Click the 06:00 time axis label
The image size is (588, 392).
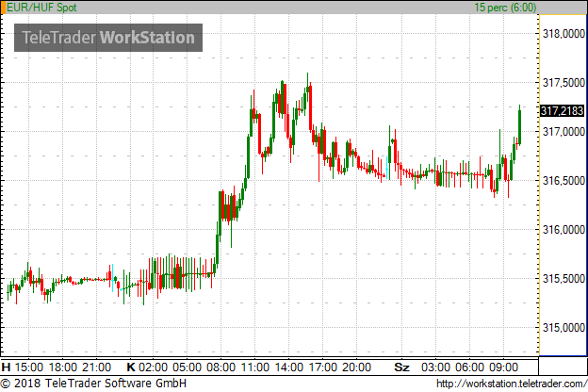click(469, 367)
